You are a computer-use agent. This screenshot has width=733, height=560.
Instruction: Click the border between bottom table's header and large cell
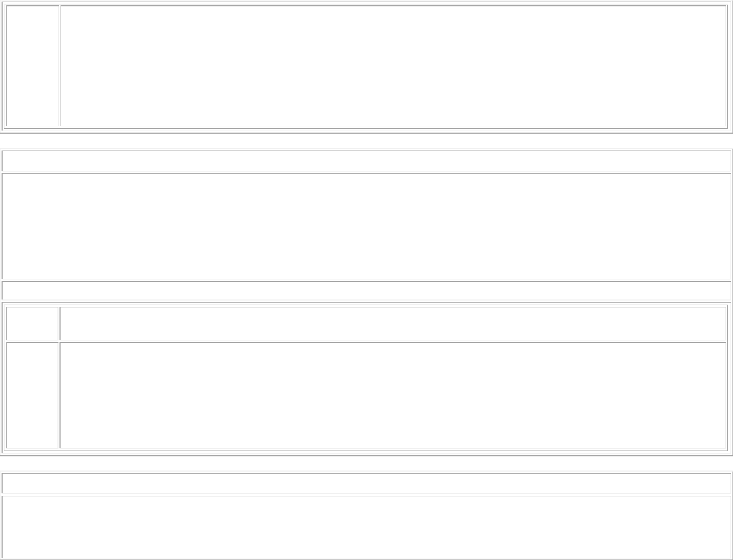[366, 495]
